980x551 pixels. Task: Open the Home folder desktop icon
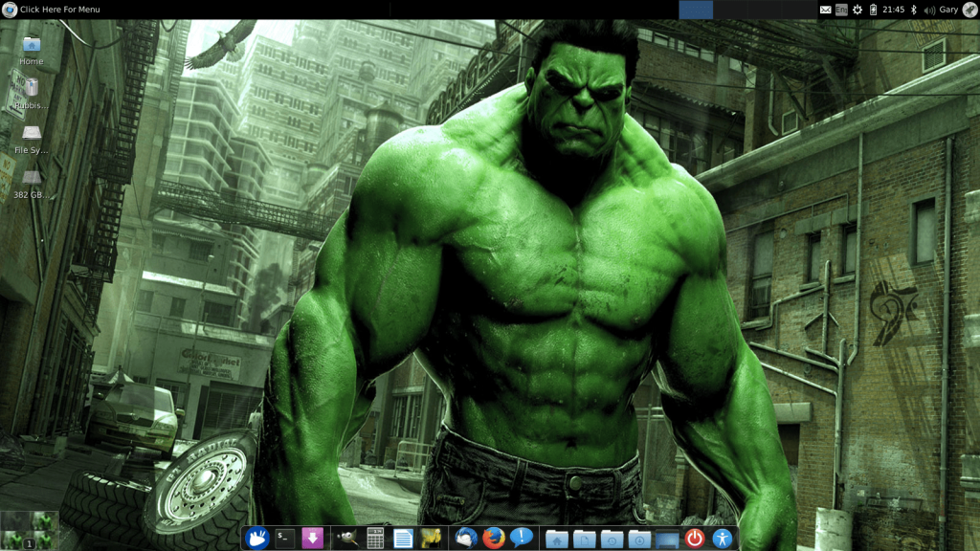pyautogui.click(x=32, y=52)
